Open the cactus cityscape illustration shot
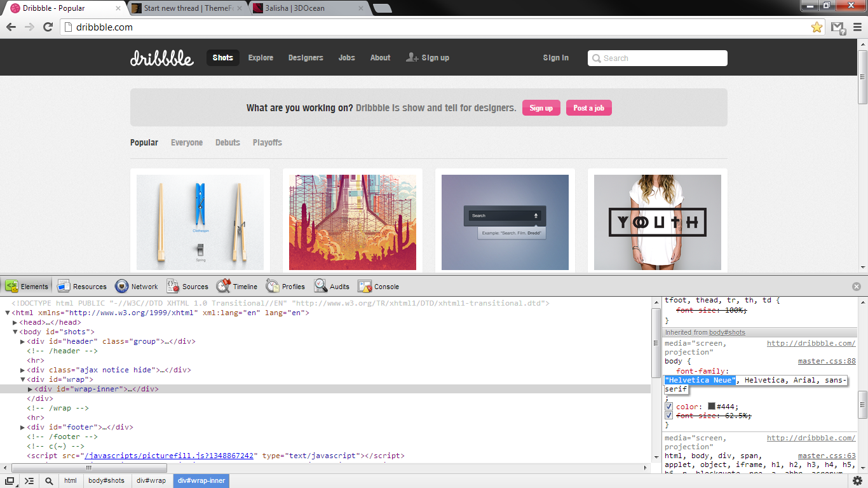This screenshot has height=488, width=868. 353,222
